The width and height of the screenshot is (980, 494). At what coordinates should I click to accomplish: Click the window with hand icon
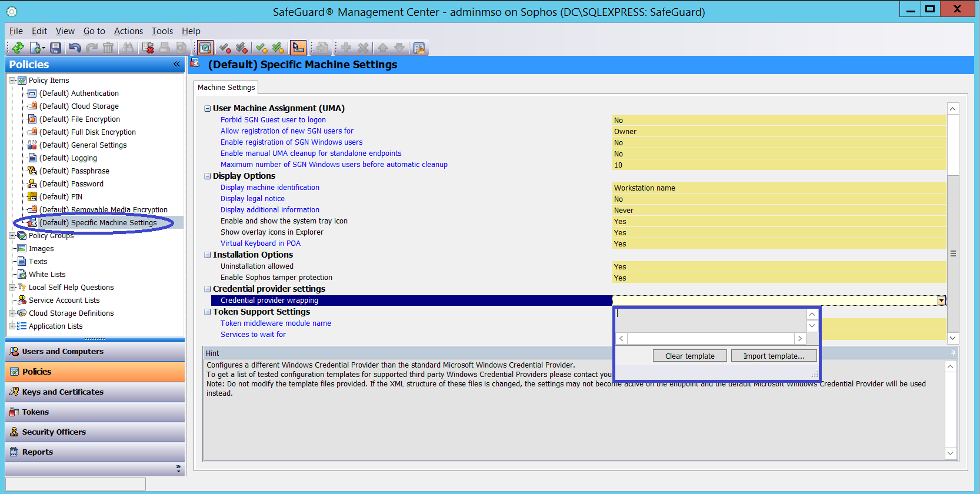tap(419, 48)
